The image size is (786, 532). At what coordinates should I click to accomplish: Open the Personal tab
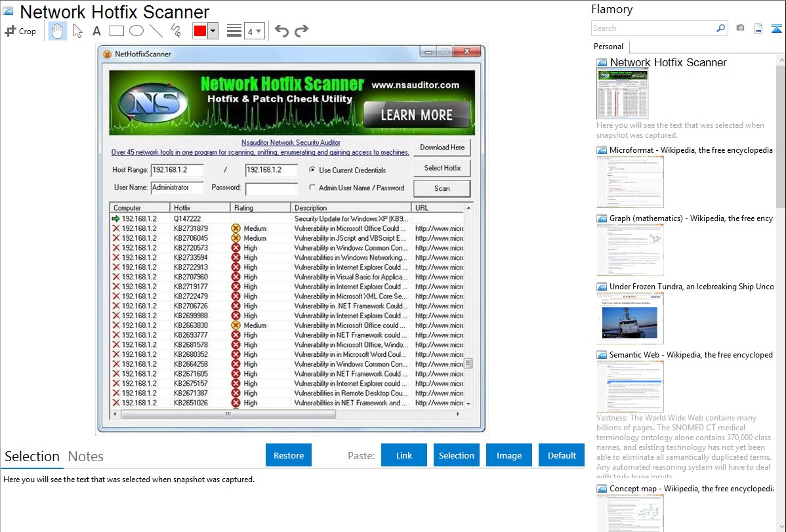608,46
